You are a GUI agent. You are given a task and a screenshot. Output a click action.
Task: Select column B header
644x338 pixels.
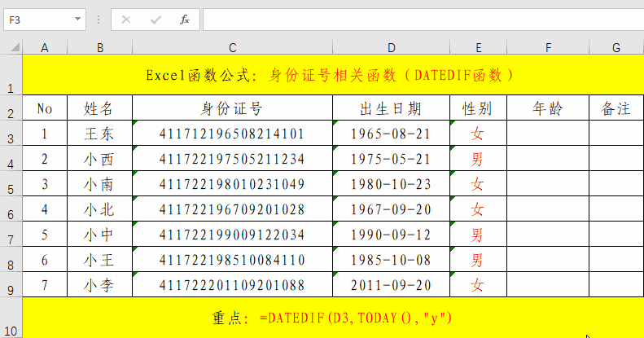pos(100,47)
